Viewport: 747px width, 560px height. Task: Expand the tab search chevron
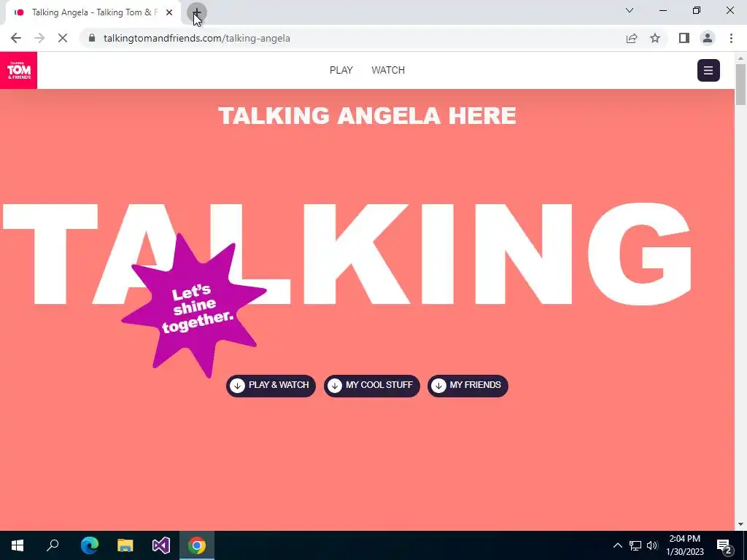click(x=630, y=10)
